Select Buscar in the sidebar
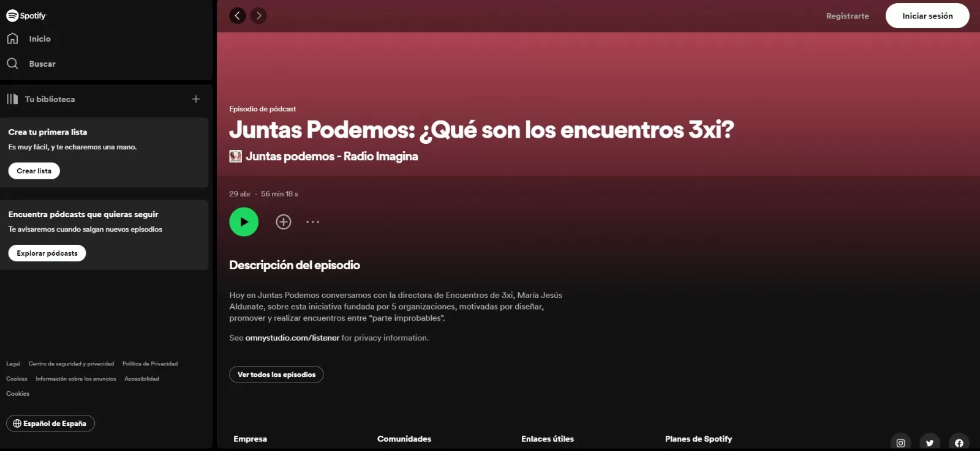The height and width of the screenshot is (451, 980). pyautogui.click(x=42, y=64)
